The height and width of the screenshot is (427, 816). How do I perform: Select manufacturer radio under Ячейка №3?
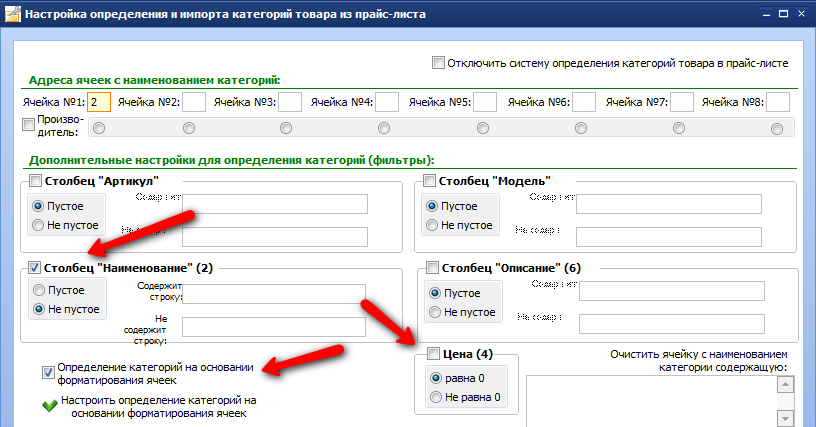(x=286, y=128)
